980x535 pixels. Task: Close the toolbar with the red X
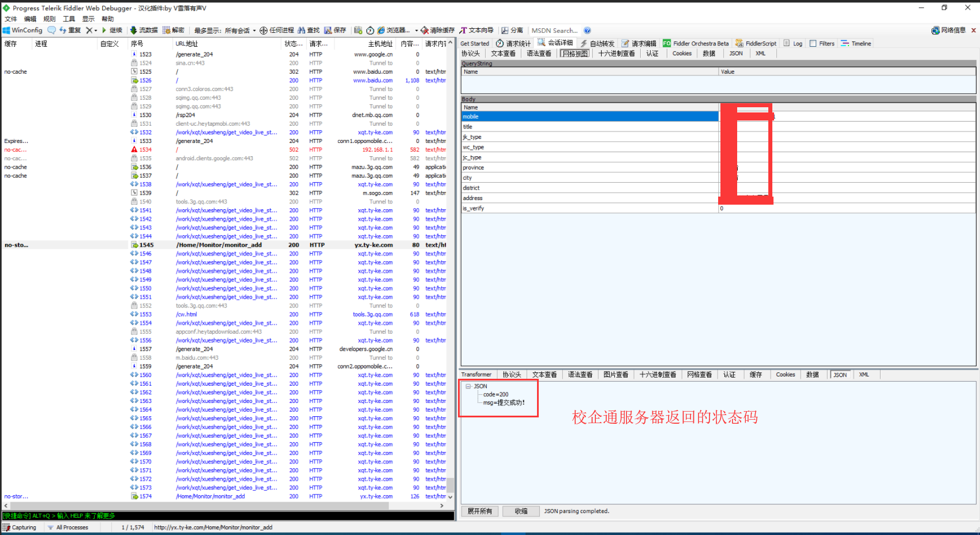pyautogui.click(x=974, y=30)
